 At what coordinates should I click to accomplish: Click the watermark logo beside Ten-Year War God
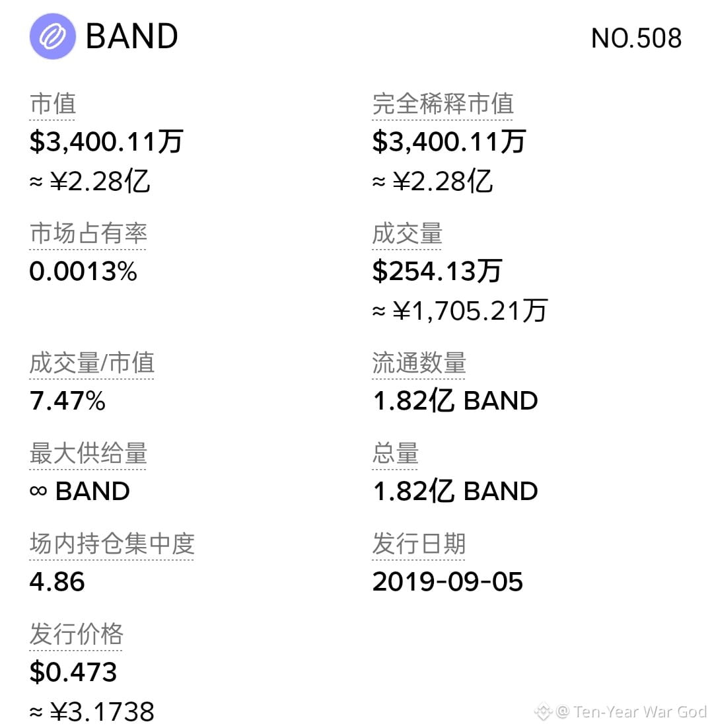click(544, 711)
